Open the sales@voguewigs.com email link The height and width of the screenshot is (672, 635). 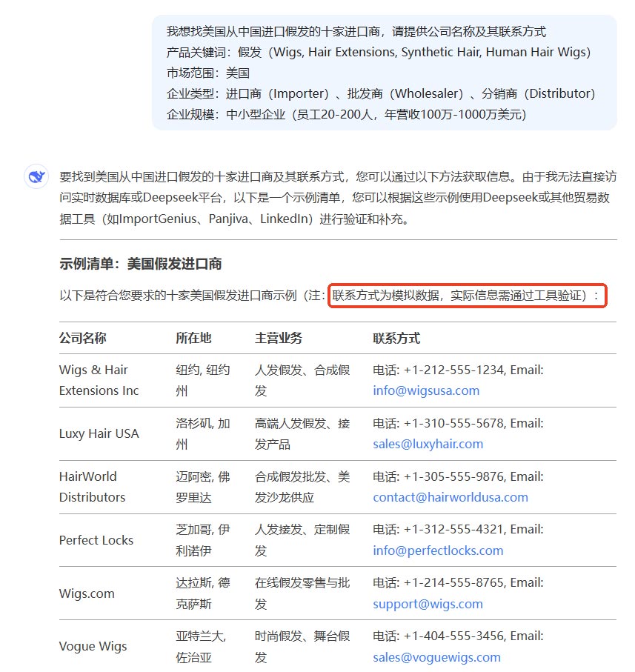pos(436,657)
